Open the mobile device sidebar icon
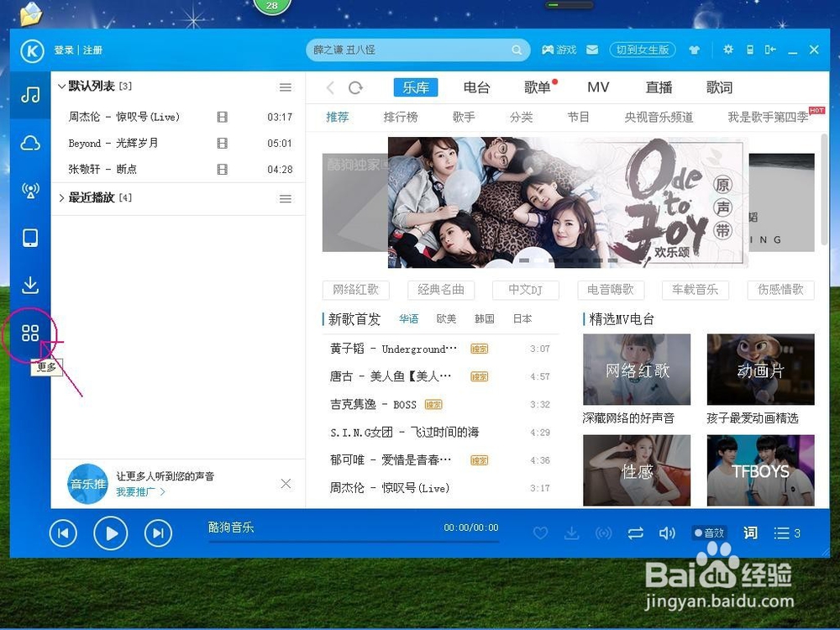 [x=30, y=238]
